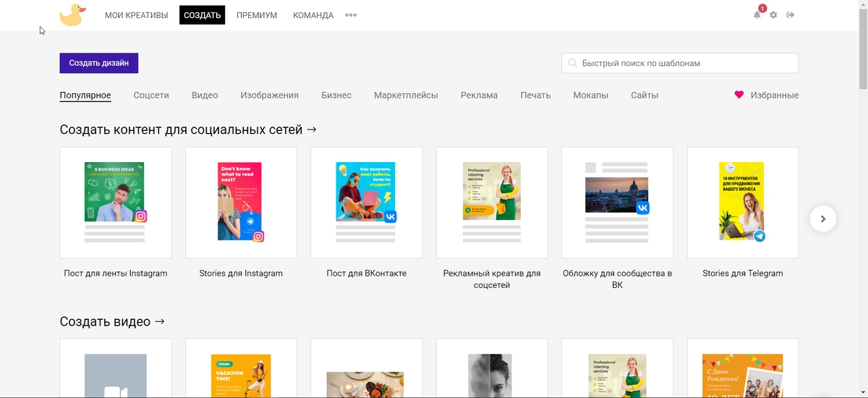The width and height of the screenshot is (868, 398).
Task: Show next social templates with arrow
Action: 823,219
